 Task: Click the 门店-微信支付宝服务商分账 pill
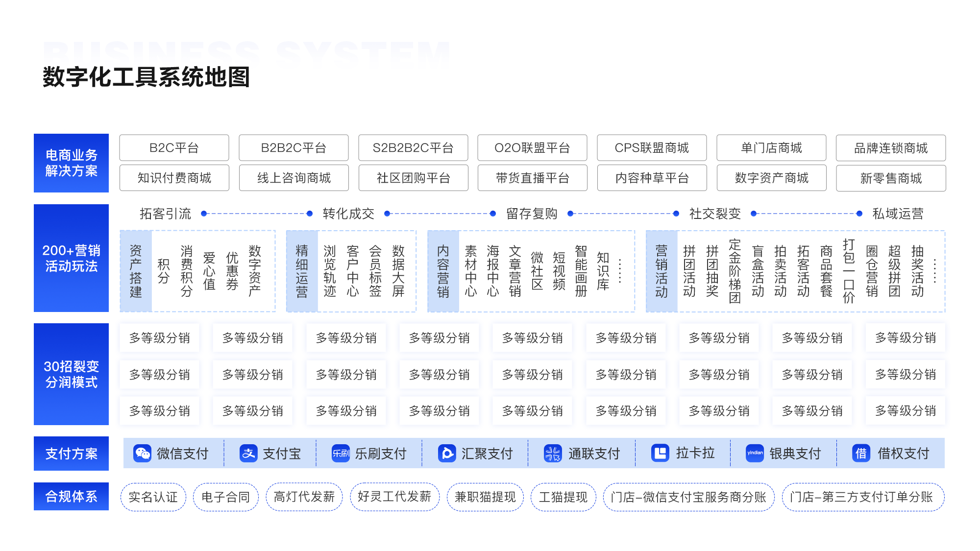pos(689,497)
